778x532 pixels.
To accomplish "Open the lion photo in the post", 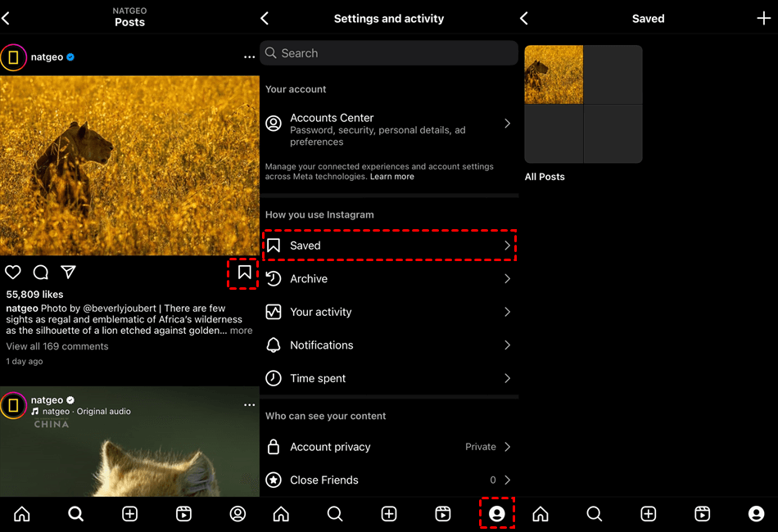I will 129,165.
